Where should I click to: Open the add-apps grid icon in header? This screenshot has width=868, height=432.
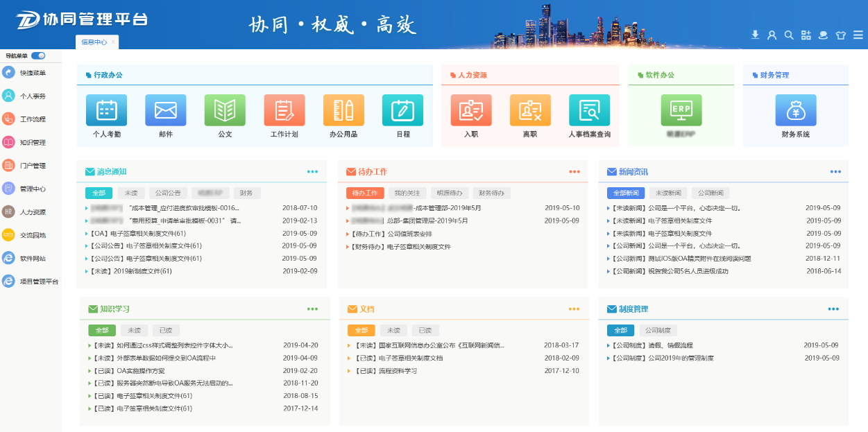pyautogui.click(x=806, y=35)
